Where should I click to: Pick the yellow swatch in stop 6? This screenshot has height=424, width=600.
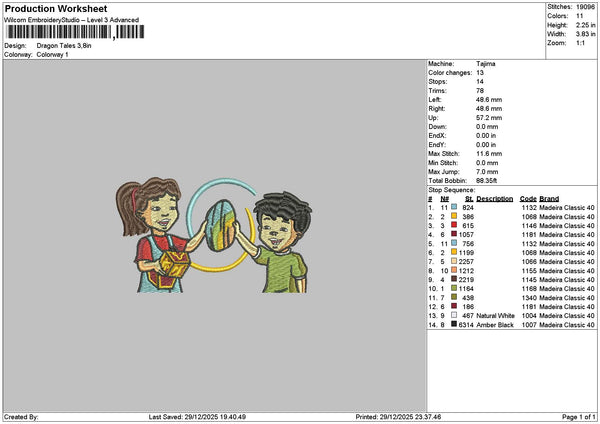coord(454,252)
